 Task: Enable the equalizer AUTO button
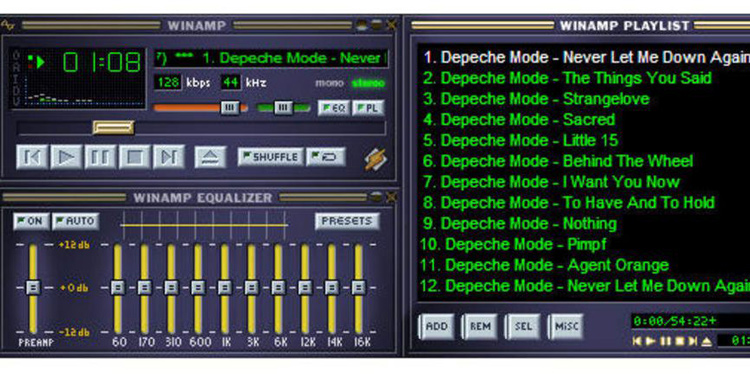click(76, 221)
